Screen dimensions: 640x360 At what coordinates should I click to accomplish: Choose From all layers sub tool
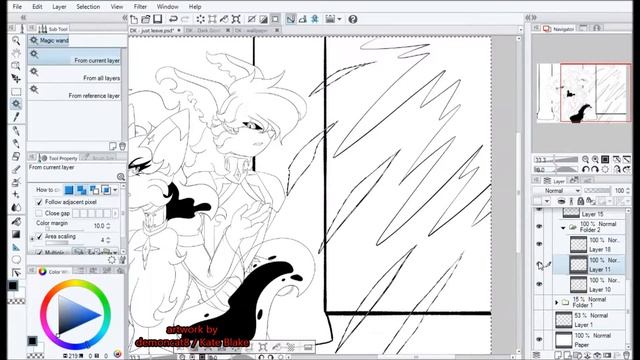pyautogui.click(x=75, y=74)
